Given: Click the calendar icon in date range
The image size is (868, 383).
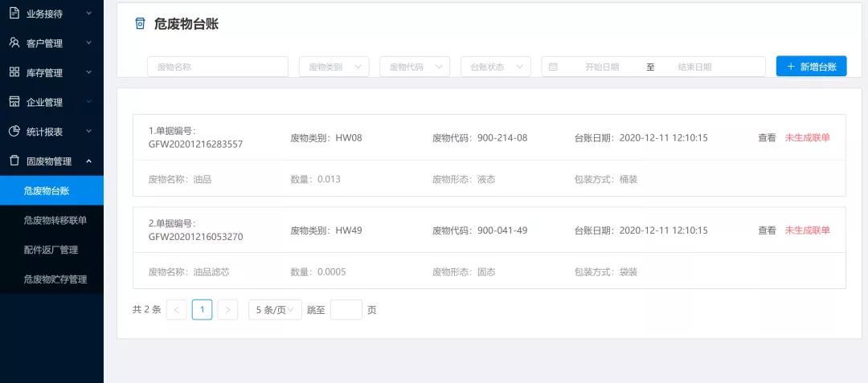Looking at the screenshot, I should 552,67.
